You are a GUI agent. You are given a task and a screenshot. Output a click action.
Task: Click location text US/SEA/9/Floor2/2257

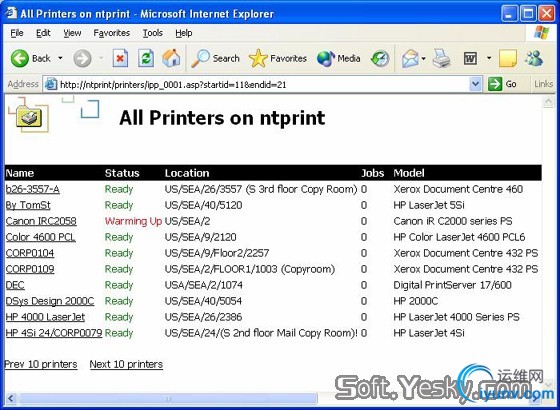217,253
